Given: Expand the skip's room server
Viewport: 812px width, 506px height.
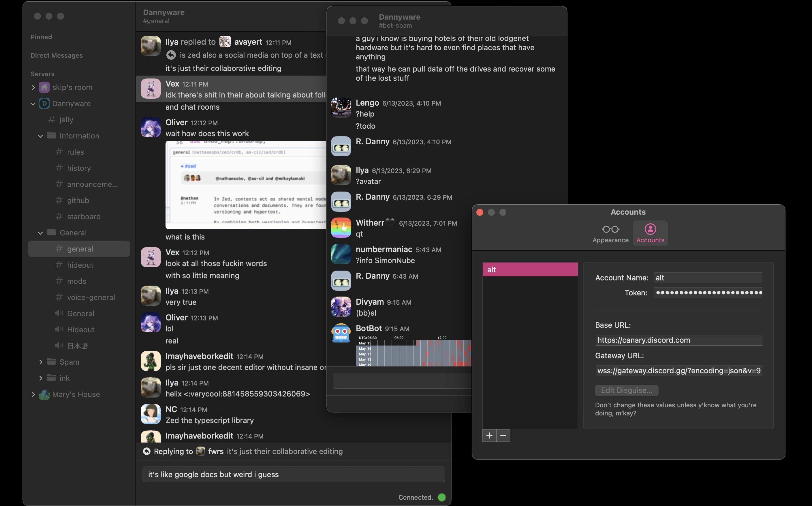Looking at the screenshot, I should (33, 87).
